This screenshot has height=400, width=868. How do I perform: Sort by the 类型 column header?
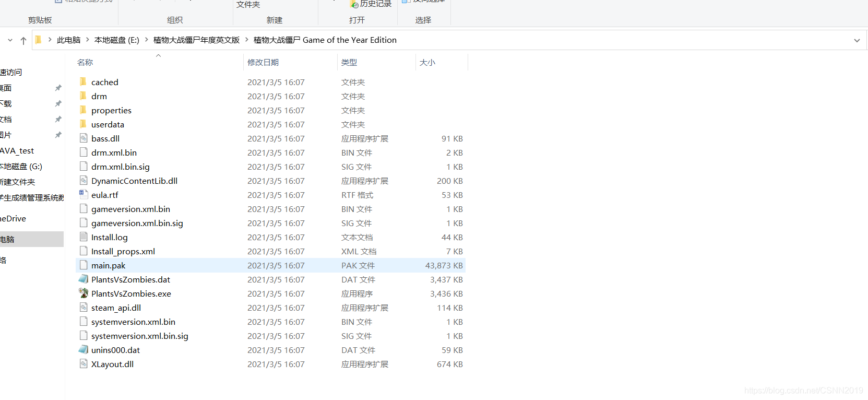349,62
